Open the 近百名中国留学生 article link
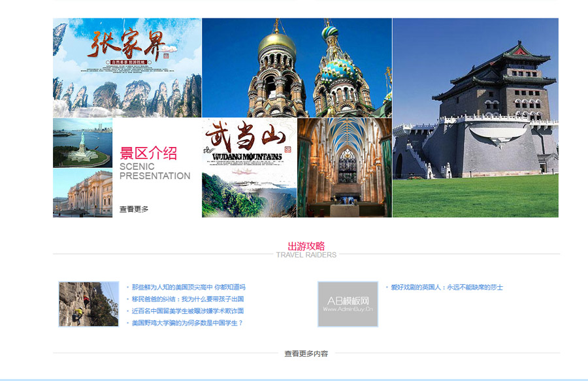 [188, 311]
